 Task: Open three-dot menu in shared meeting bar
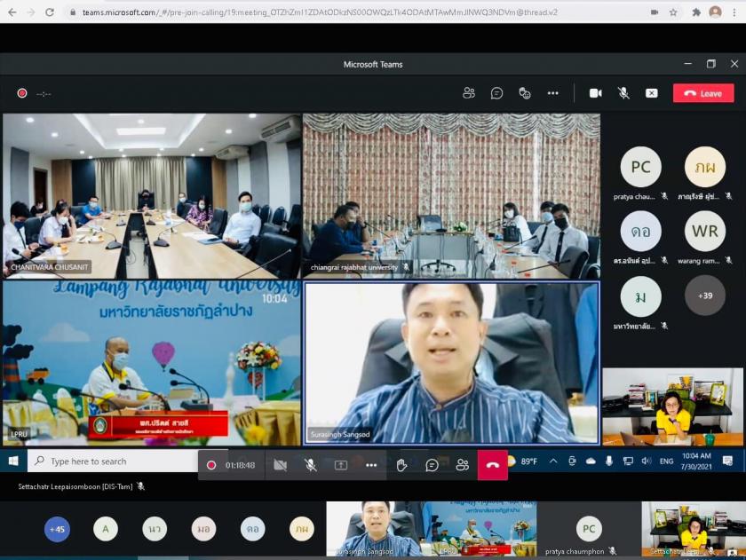pyautogui.click(x=371, y=465)
